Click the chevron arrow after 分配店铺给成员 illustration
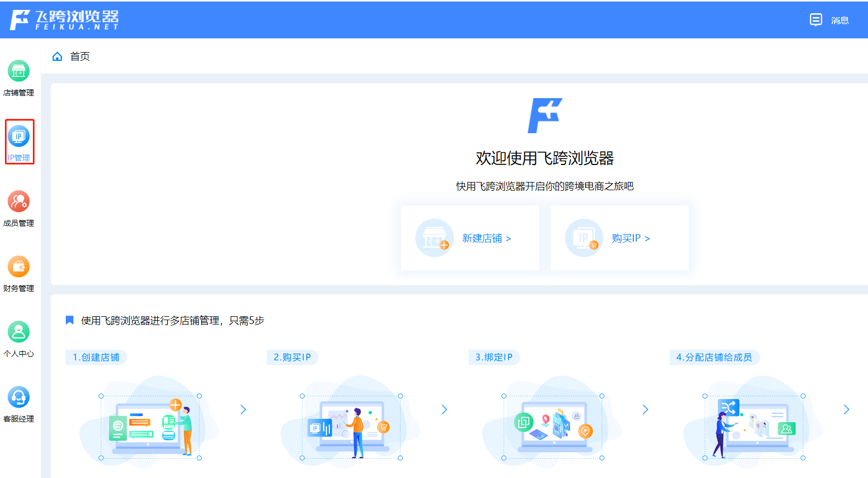 coord(847,409)
